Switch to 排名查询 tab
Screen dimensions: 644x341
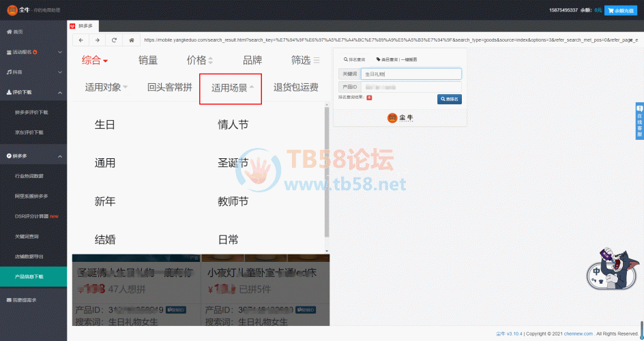(355, 59)
